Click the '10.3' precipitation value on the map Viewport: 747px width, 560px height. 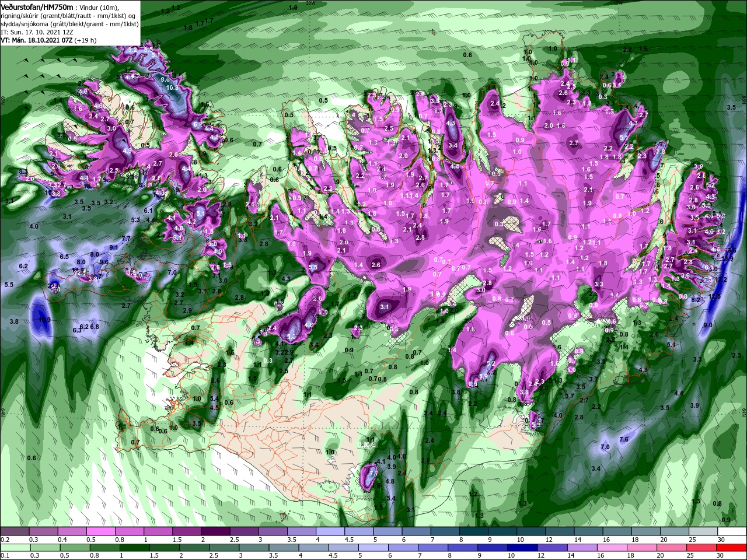(172, 87)
